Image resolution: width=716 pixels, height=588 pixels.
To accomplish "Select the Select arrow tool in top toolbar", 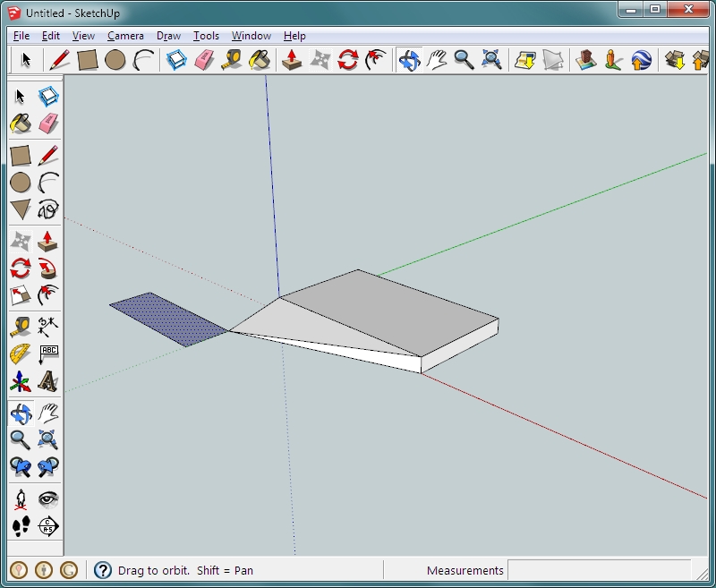I will [26, 60].
